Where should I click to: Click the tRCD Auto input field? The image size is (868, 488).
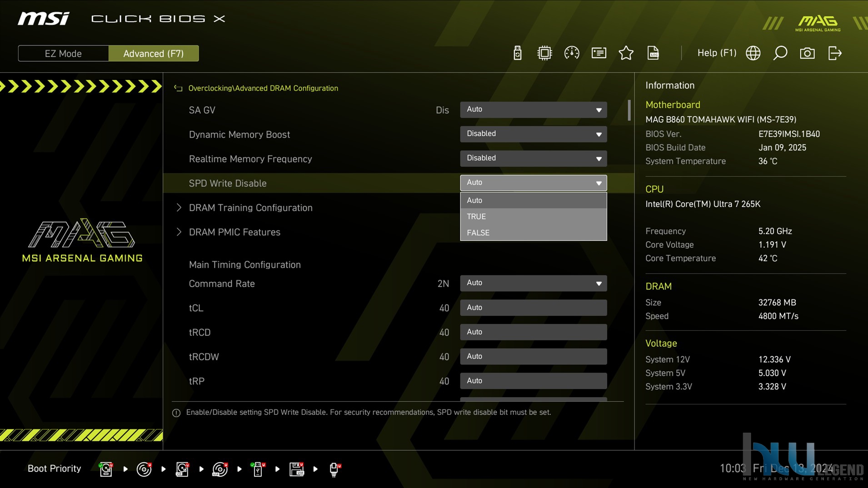coord(533,332)
